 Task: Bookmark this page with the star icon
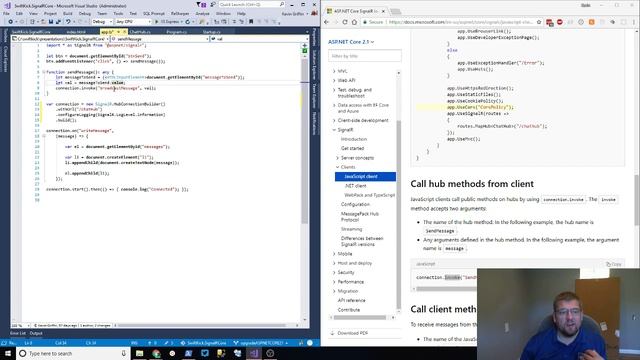coord(539,22)
